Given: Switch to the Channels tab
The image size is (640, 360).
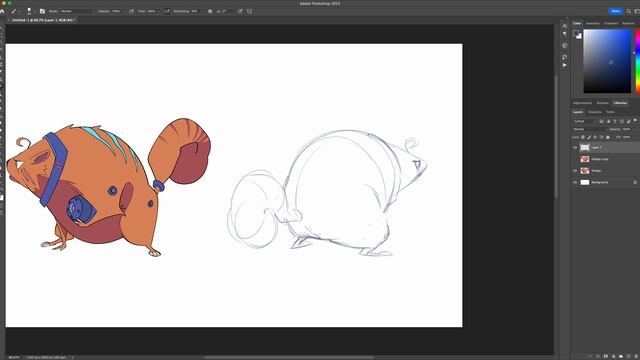Looking at the screenshot, I should click(595, 112).
